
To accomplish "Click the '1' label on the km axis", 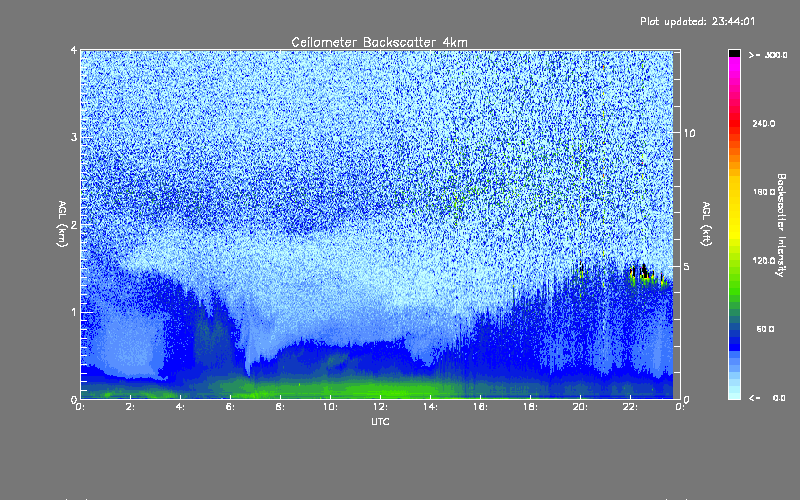I will pyautogui.click(x=74, y=312).
